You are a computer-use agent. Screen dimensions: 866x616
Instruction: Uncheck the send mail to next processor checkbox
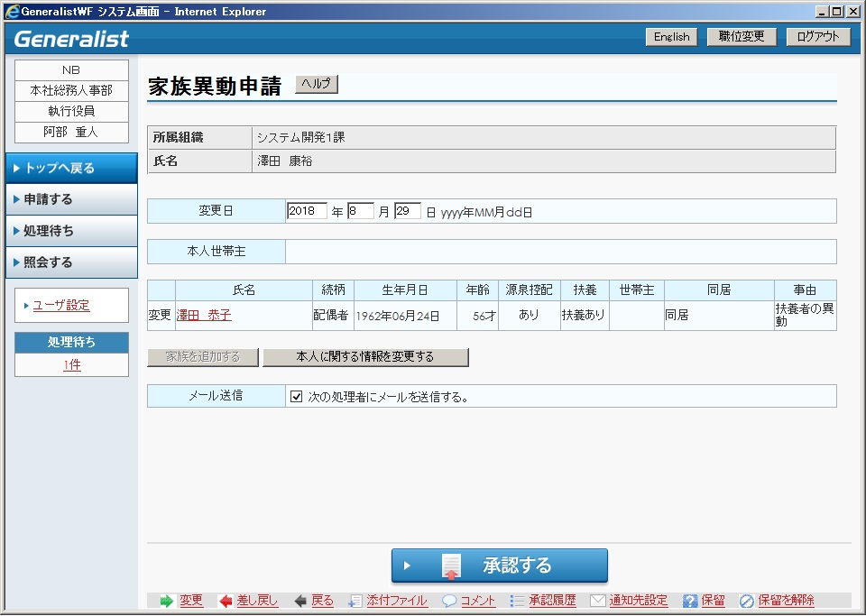296,397
